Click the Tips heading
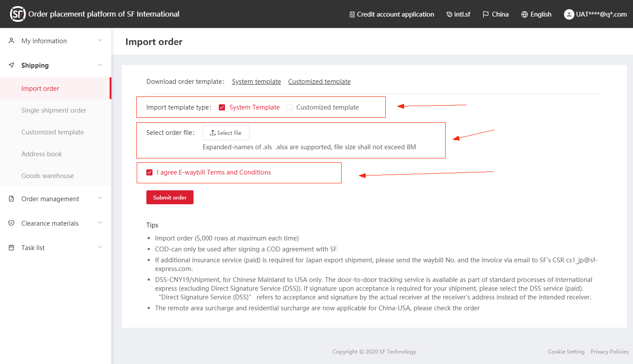This screenshot has height=364, width=633. (152, 225)
